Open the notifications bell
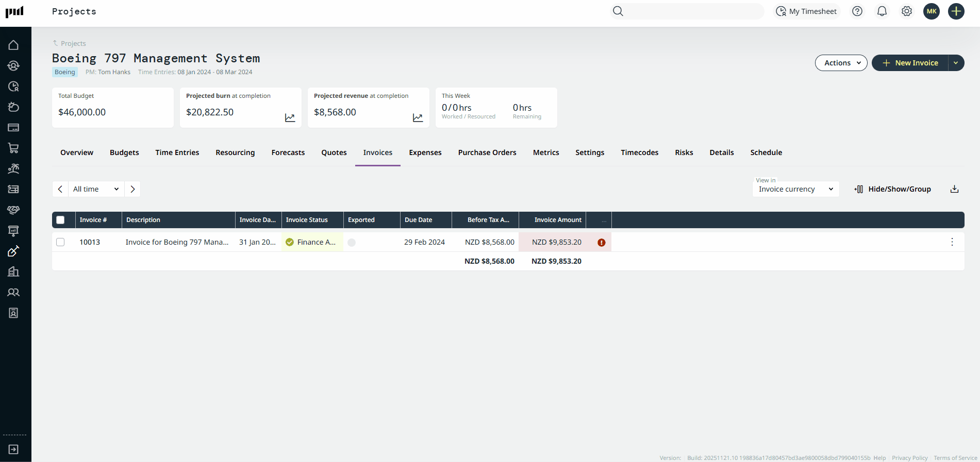Screen dimensions: 980x462 (882, 11)
